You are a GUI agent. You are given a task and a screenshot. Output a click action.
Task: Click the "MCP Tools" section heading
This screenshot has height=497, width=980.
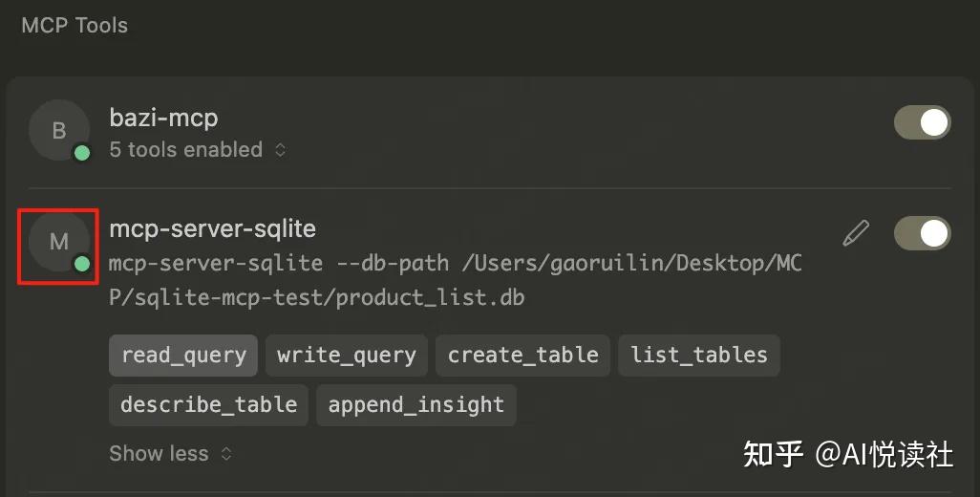point(75,26)
